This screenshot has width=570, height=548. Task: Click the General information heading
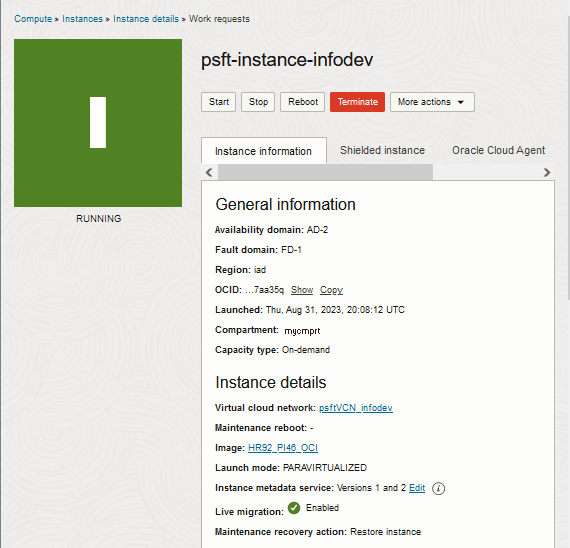(285, 204)
